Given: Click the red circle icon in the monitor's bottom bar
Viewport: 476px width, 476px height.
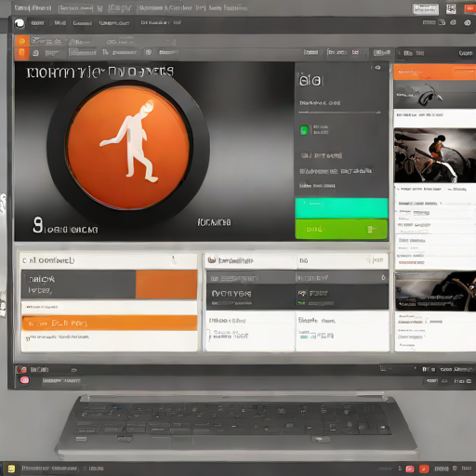Looking at the screenshot, I should click(x=24, y=380).
